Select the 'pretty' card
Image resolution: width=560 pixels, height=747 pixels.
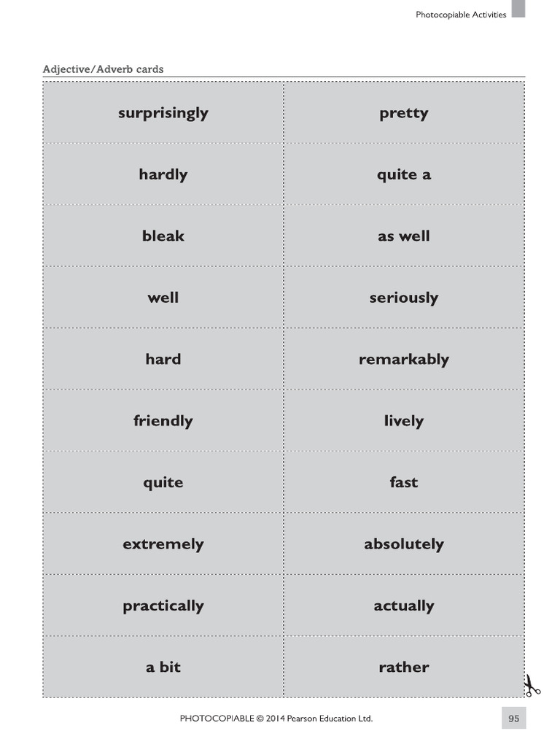click(403, 113)
